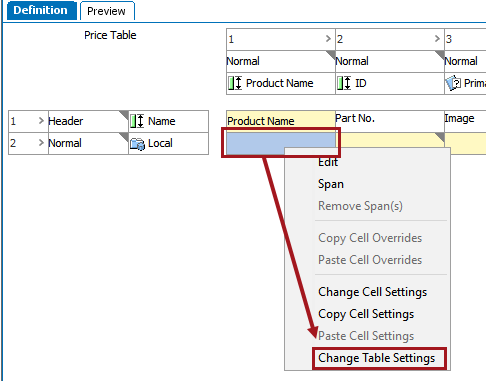
Task: Select the highlighted blue table cell
Action: [281, 143]
